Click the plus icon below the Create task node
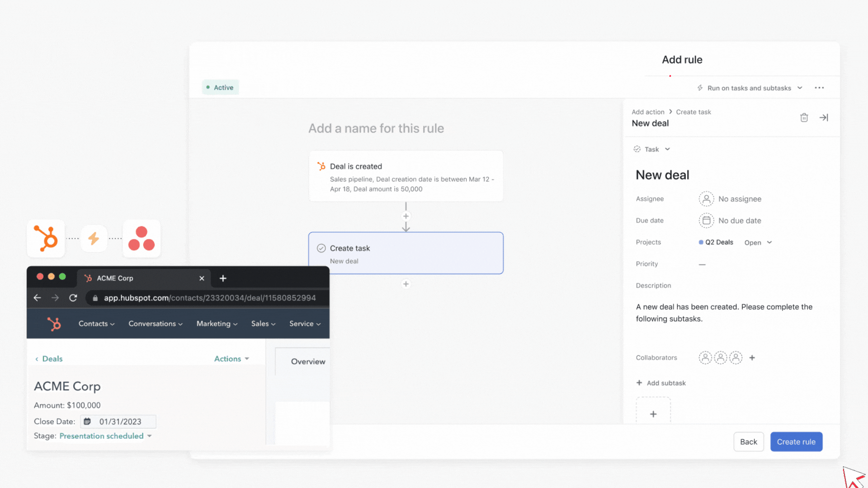868x488 pixels. point(406,284)
